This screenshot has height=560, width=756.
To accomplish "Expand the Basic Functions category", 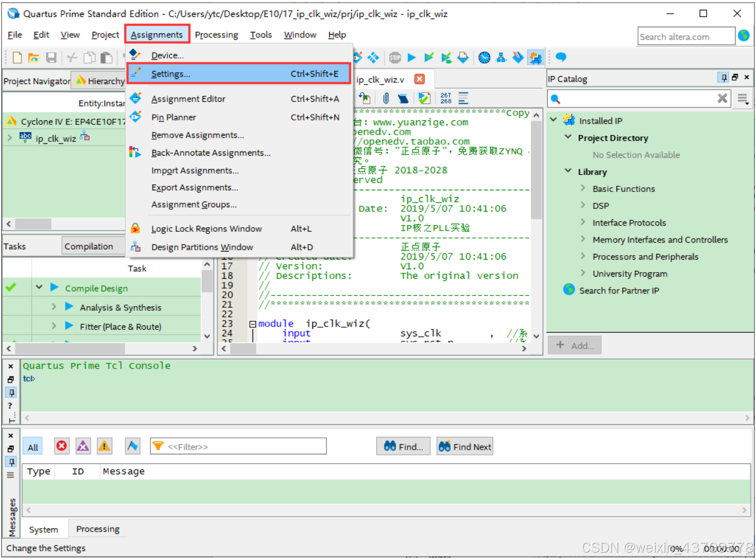I will pyautogui.click(x=583, y=188).
